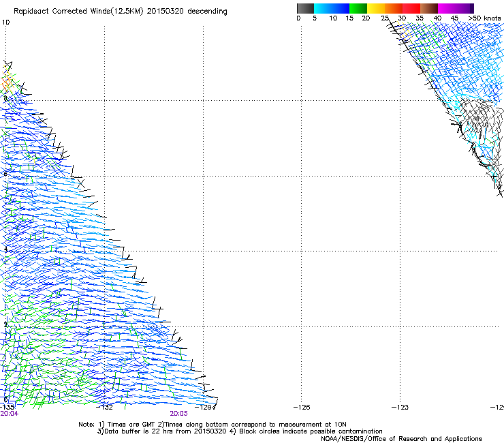Click the yellow 20–25 knots legend segment
504x443 pixels.
pyautogui.click(x=376, y=8)
